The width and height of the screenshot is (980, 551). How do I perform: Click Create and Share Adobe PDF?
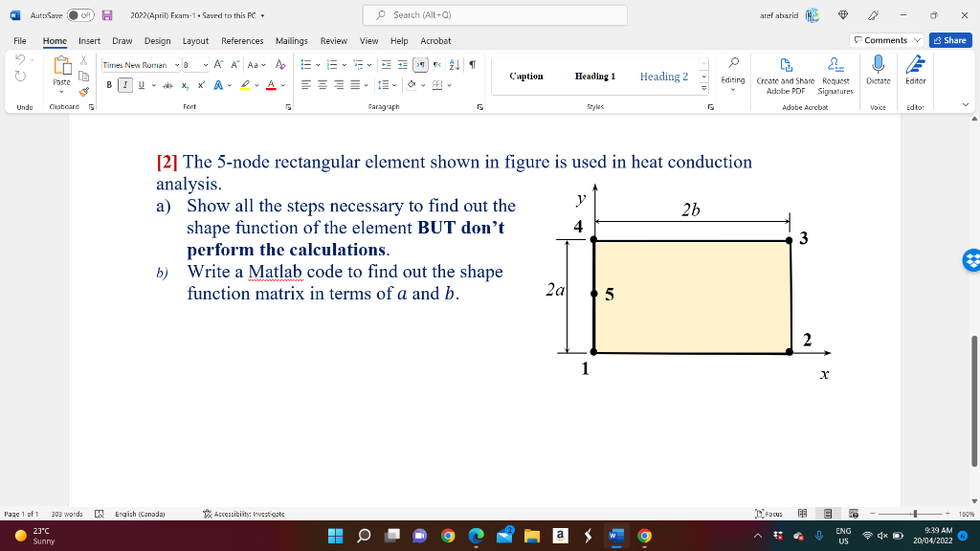point(787,77)
